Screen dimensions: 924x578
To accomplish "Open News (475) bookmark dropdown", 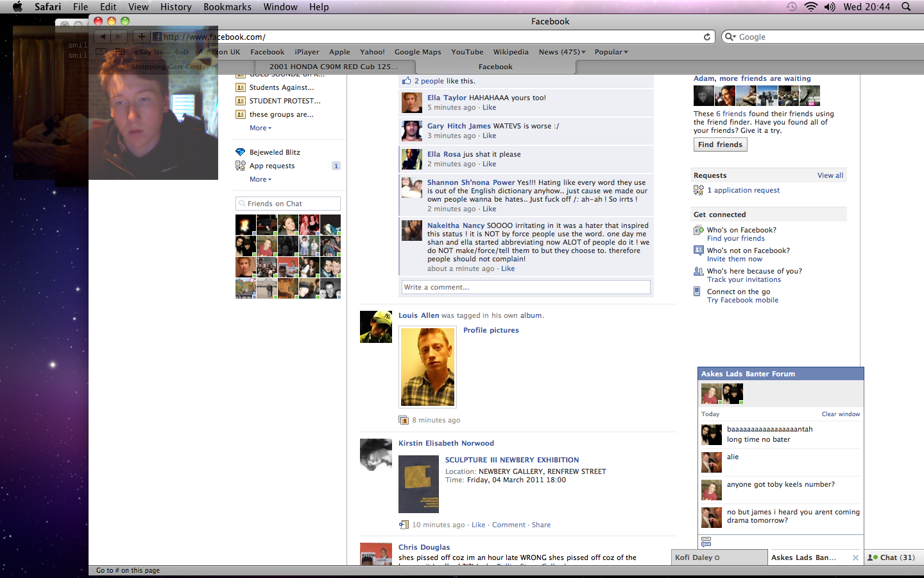I will pos(562,52).
